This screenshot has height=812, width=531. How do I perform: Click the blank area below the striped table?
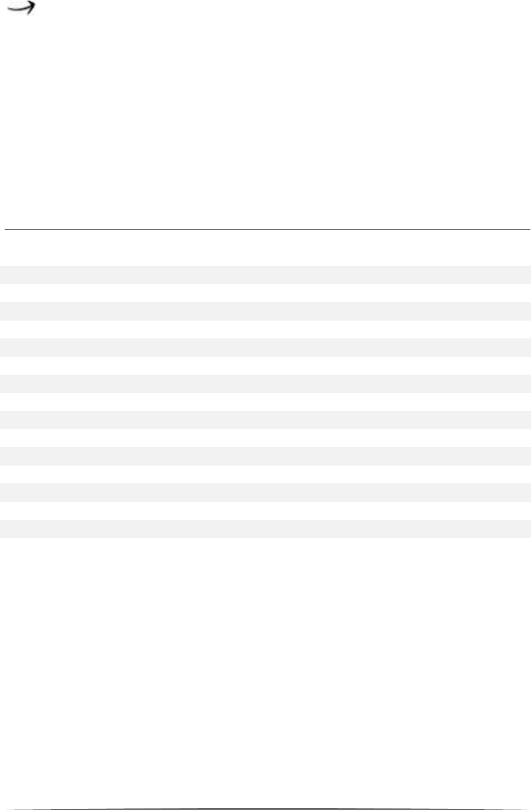click(265, 672)
